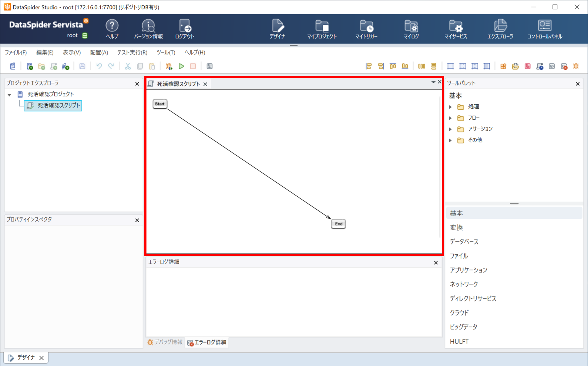588x366 pixels.
Task: Select 死活確認スクリプト in project explorer
Action: pos(53,105)
